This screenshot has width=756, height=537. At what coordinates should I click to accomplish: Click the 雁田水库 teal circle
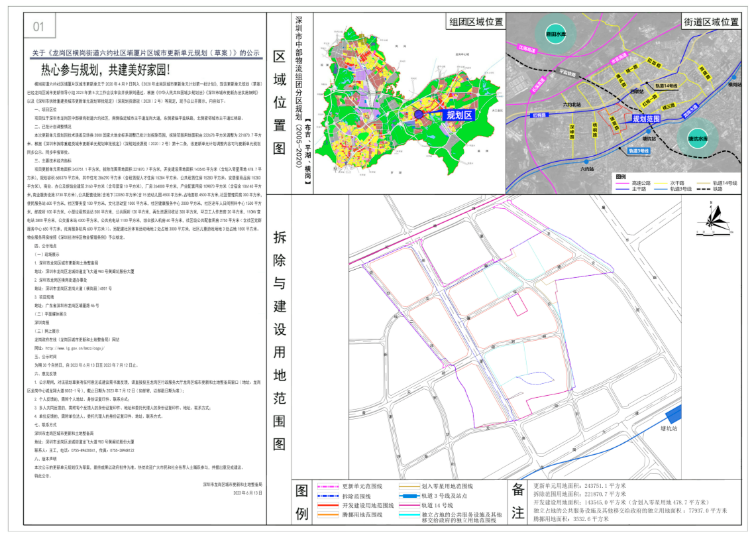pyautogui.click(x=555, y=34)
